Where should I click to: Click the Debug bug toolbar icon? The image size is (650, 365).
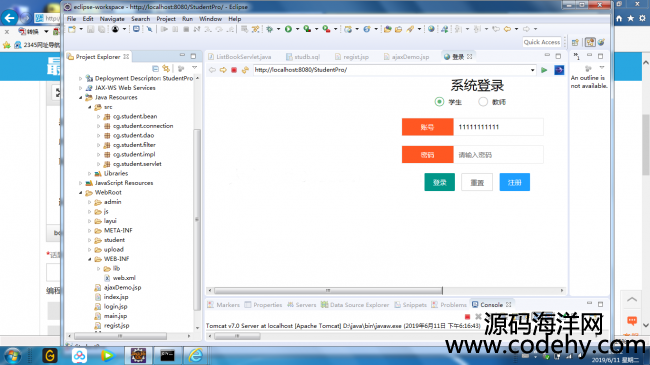269,29
